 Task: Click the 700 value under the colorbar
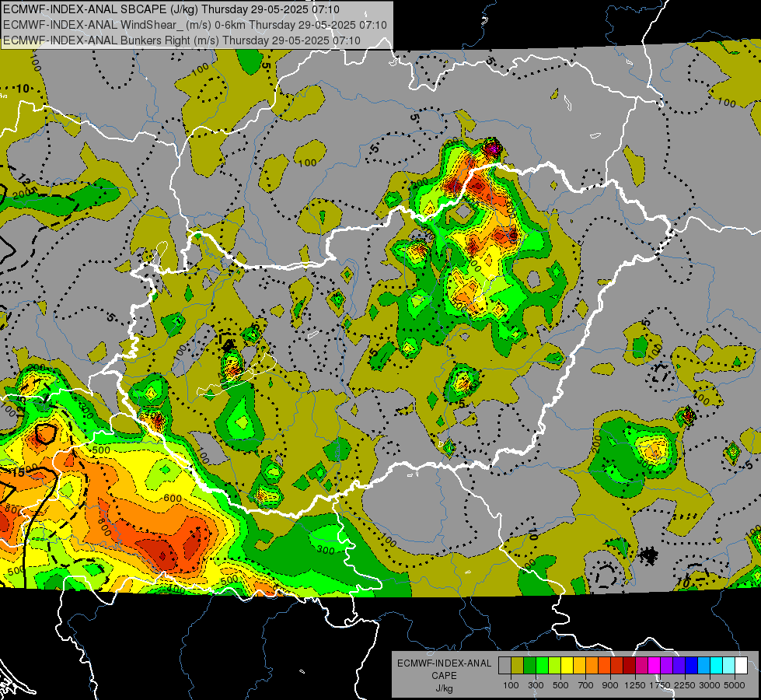point(586,685)
